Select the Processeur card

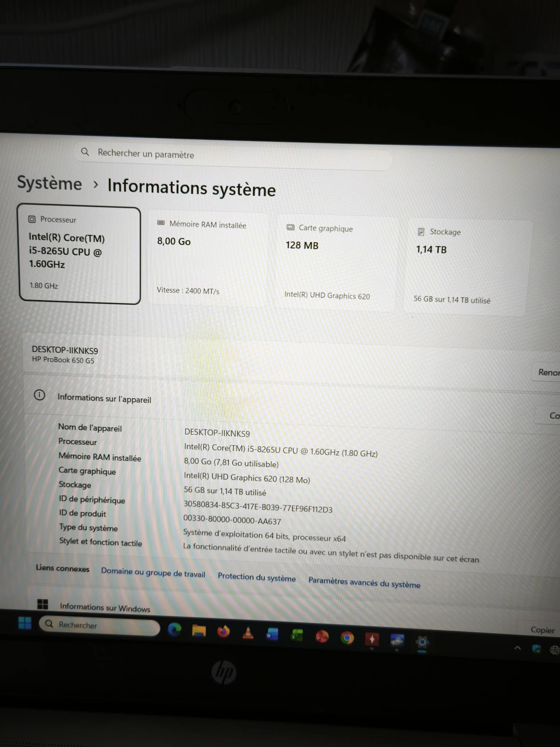(x=79, y=254)
